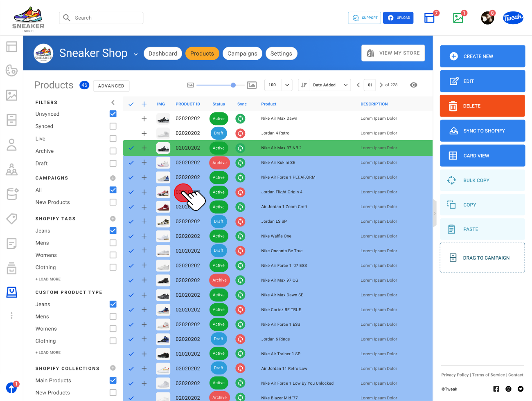The image size is (532, 401).
Task: Click the user profile icon in the left sidebar
Action: [11, 145]
